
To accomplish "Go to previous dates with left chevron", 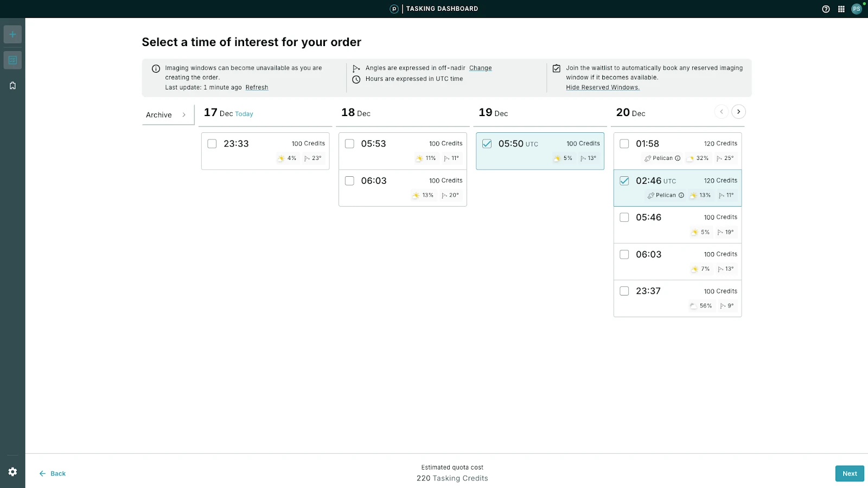I will (x=721, y=112).
